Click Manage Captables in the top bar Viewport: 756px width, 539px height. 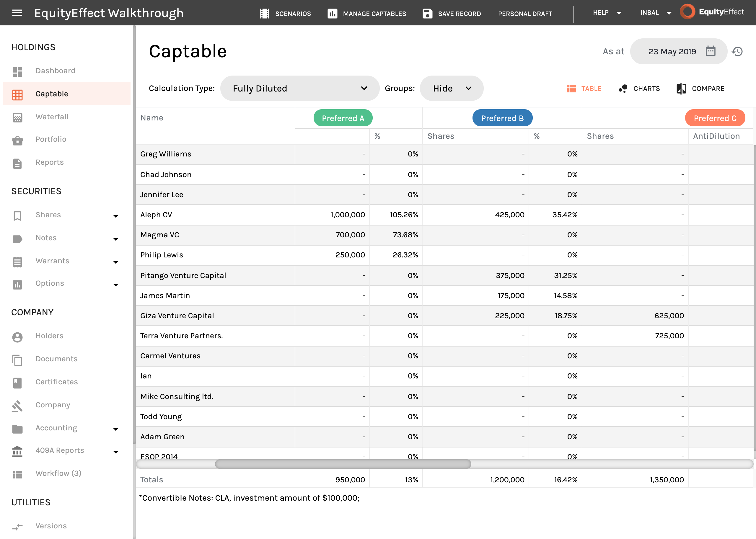coord(374,14)
